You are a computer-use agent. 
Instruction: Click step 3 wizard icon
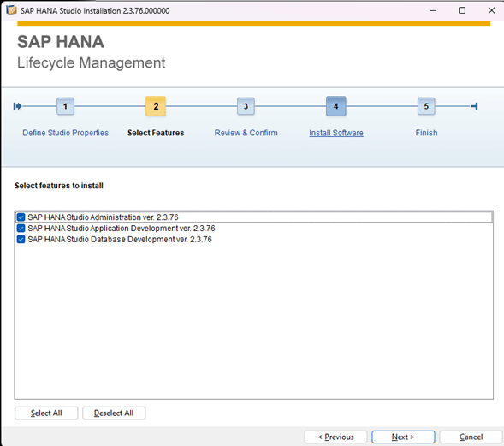click(x=246, y=106)
